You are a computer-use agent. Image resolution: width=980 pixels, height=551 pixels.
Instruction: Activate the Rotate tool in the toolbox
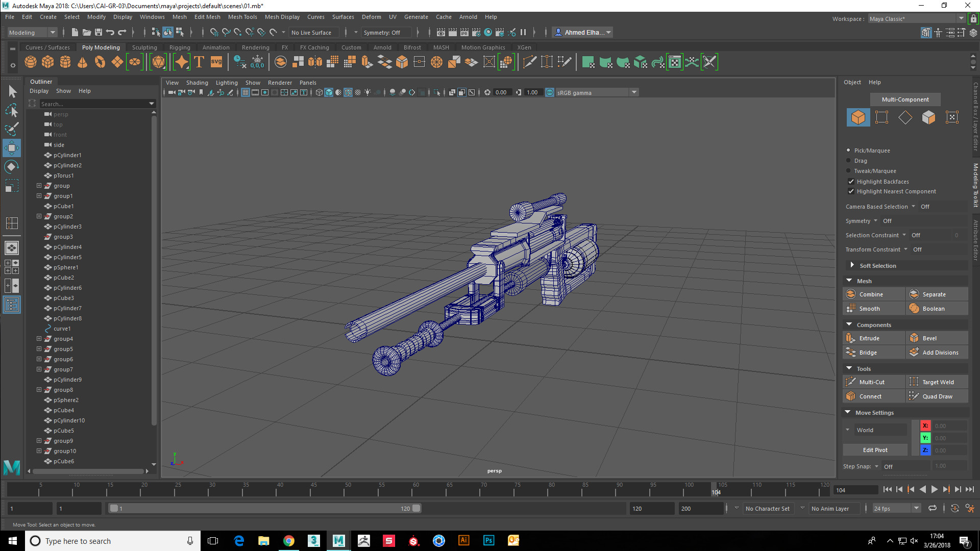coord(12,167)
